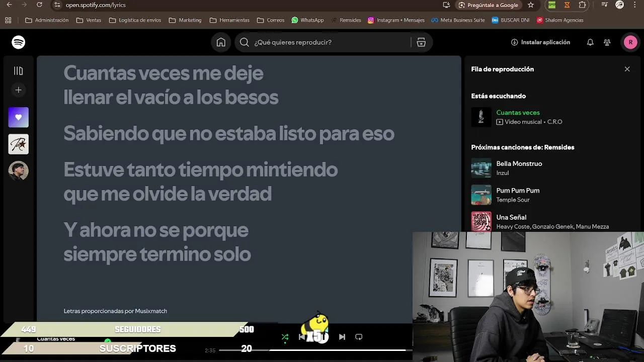Click the Una Señal album art

pos(481,221)
